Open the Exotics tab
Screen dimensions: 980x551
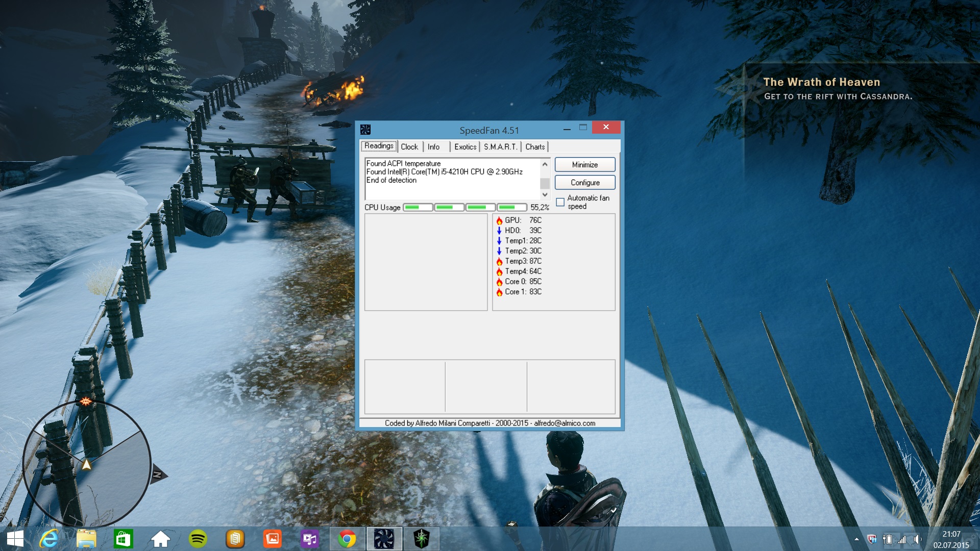465,147
